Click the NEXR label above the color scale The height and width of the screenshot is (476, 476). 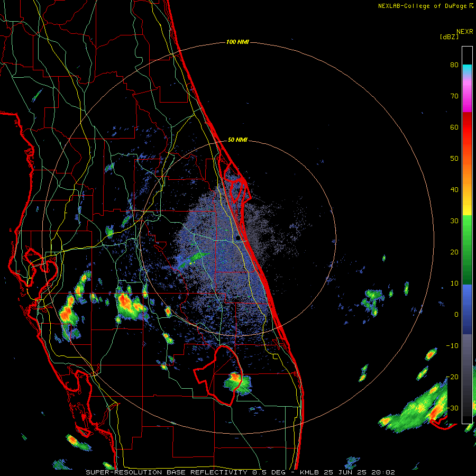[465, 32]
